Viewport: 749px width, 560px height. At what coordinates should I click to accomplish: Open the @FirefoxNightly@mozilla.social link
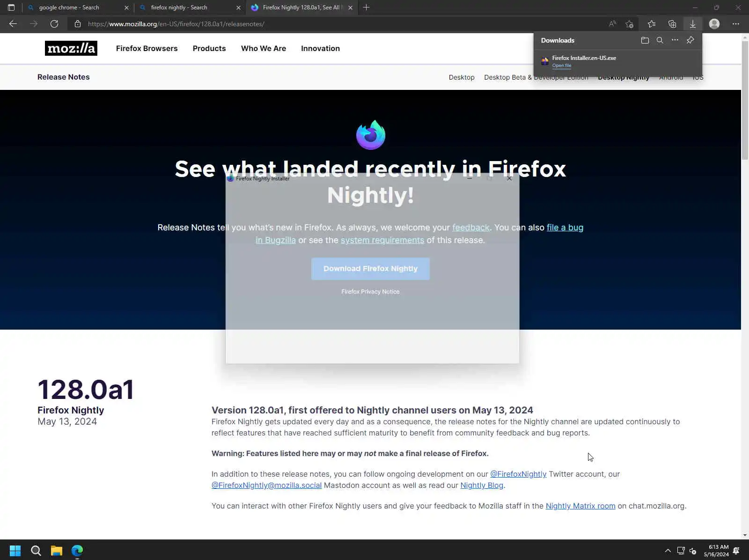266,485
